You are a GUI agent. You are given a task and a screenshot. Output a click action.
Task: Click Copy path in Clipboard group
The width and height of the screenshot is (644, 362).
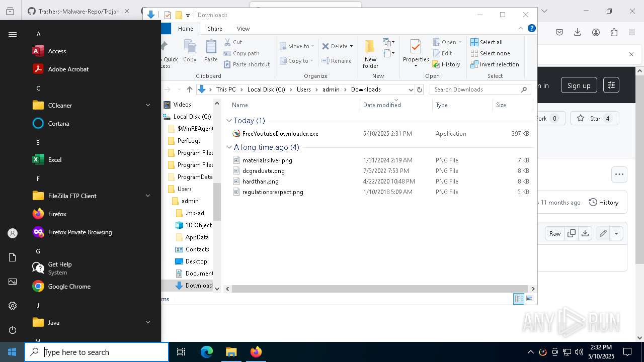[242, 53]
